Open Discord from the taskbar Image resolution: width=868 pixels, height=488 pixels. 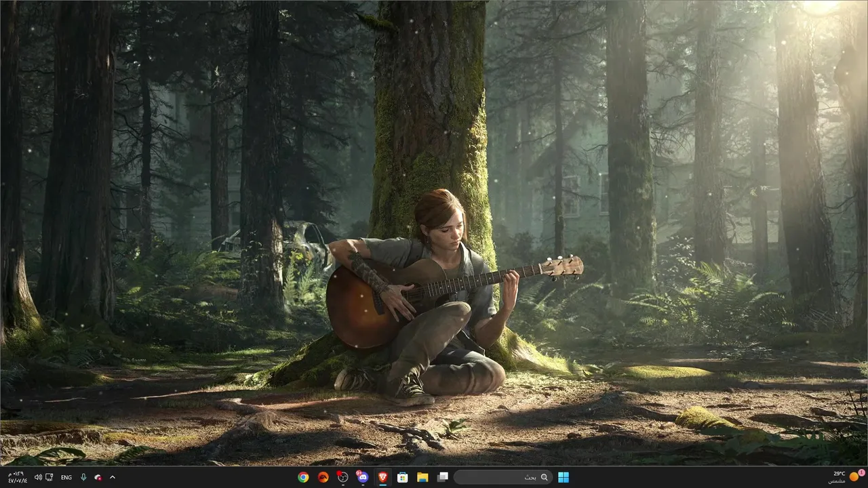coord(362,477)
